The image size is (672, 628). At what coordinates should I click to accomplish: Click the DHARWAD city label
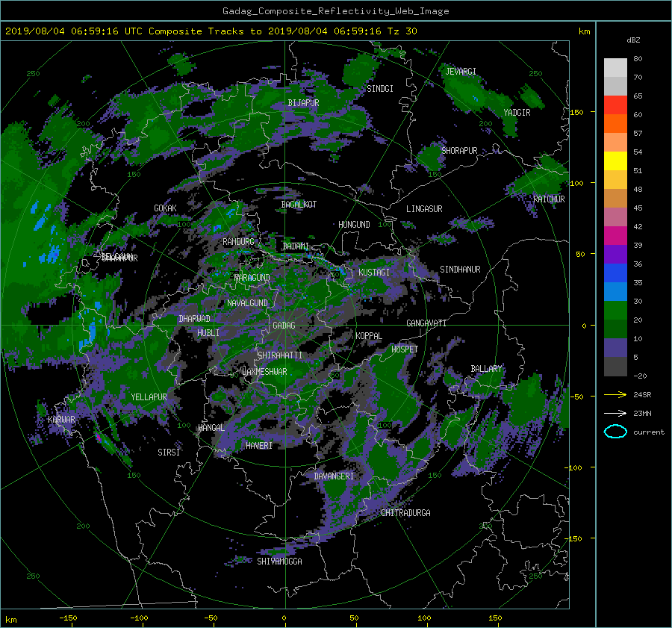click(x=194, y=319)
